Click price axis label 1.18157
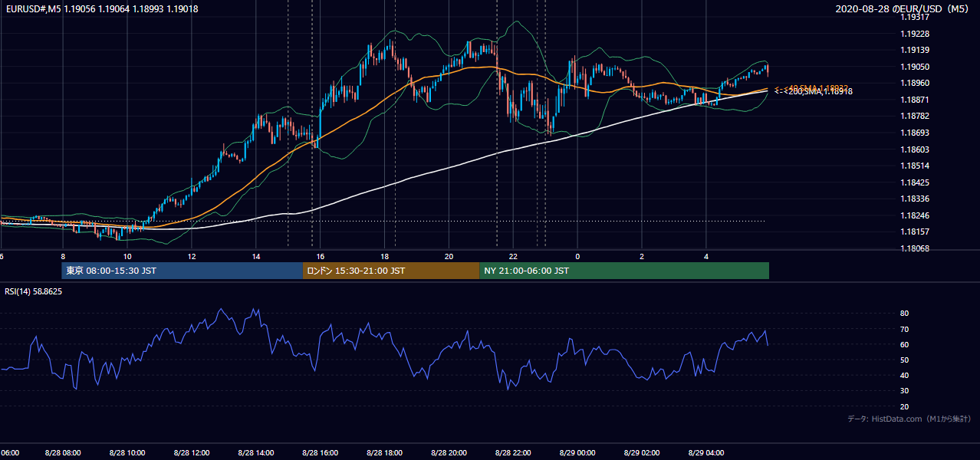 [x=914, y=232]
